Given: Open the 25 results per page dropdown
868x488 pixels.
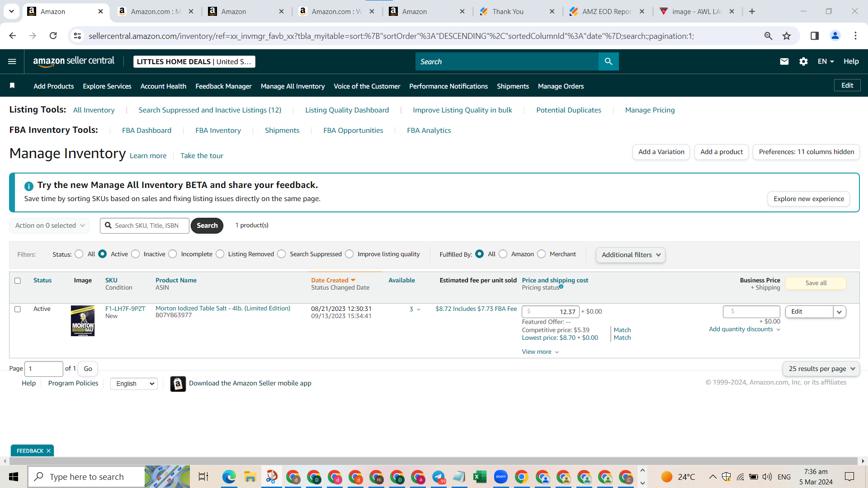Looking at the screenshot, I should (821, 369).
